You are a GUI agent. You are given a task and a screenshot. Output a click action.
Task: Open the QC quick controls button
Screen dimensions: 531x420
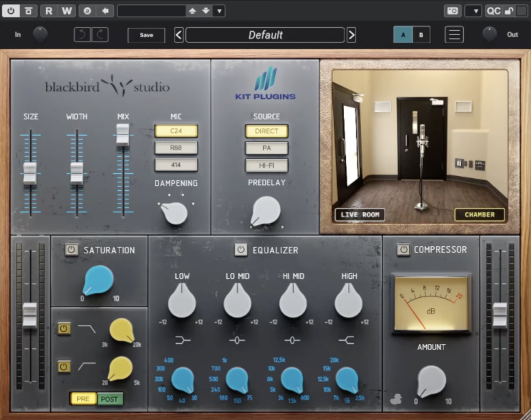[x=494, y=11]
